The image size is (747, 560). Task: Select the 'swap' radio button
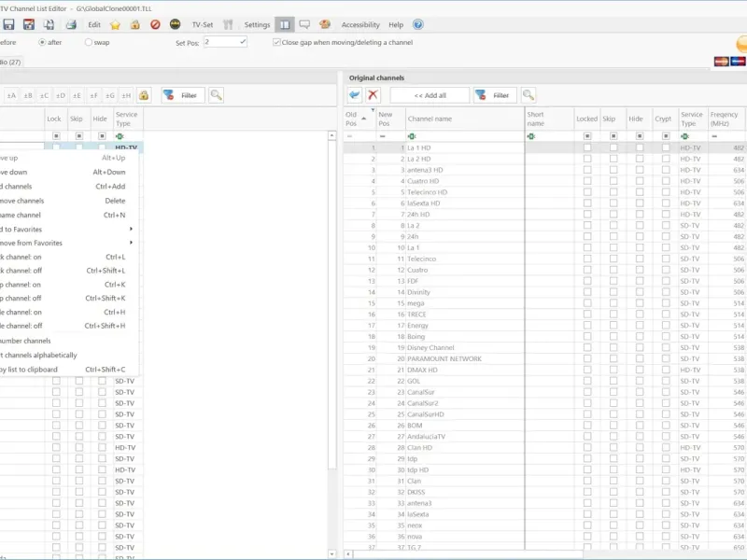click(x=88, y=42)
